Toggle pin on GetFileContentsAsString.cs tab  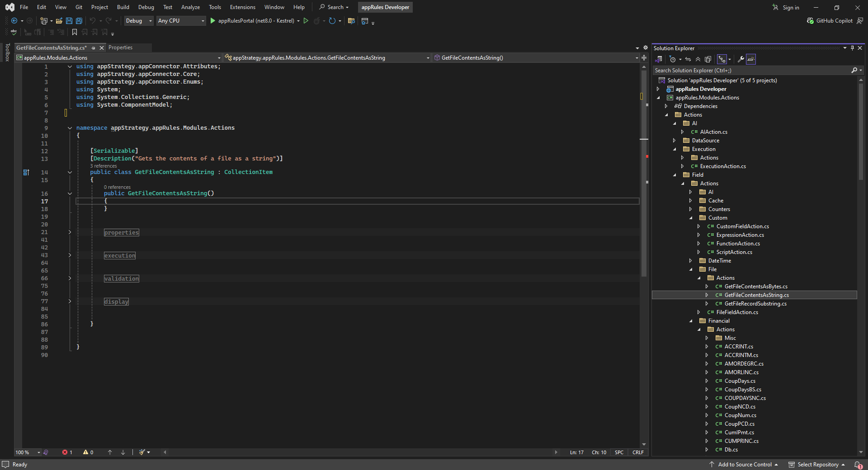[x=93, y=48]
